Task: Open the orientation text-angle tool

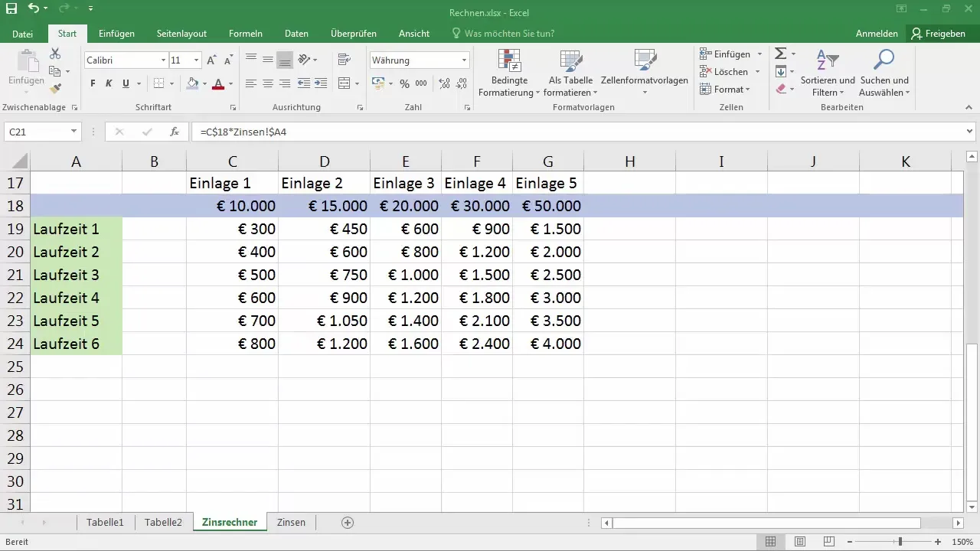Action: (x=304, y=60)
